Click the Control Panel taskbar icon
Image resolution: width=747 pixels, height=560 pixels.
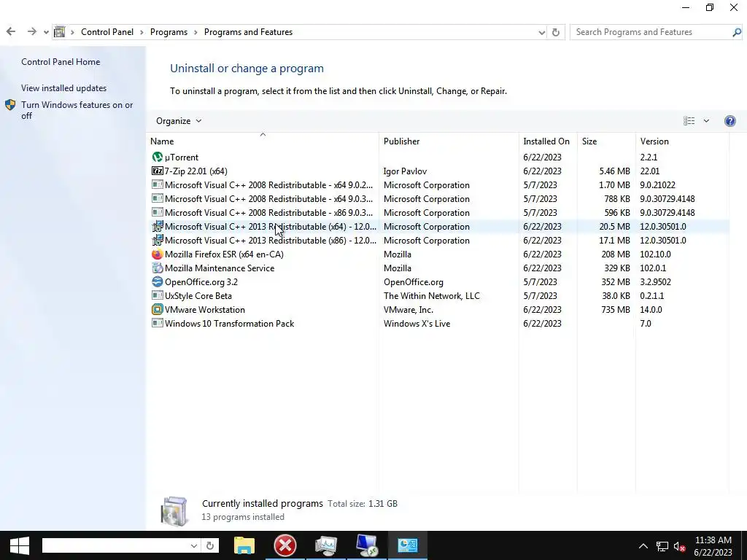coord(408,545)
